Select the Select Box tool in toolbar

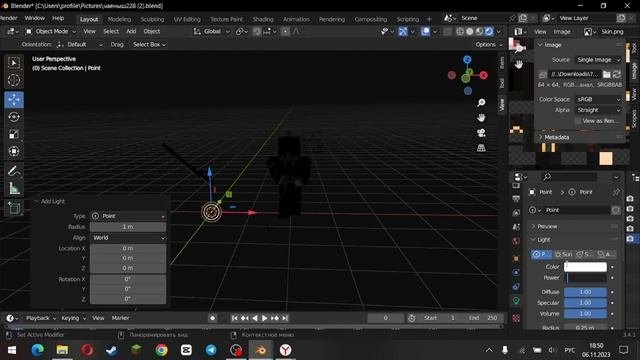pos(14,63)
